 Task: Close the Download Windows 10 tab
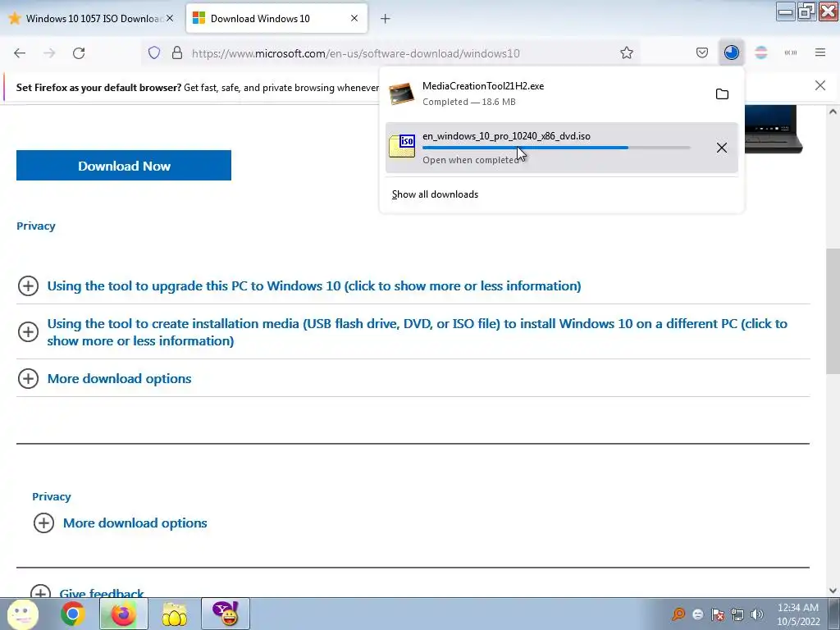(354, 18)
